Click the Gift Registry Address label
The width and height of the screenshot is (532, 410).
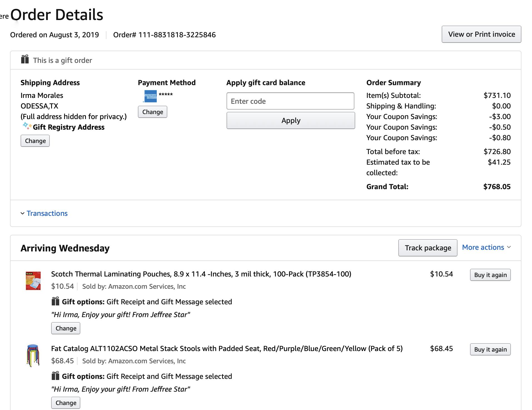click(69, 127)
